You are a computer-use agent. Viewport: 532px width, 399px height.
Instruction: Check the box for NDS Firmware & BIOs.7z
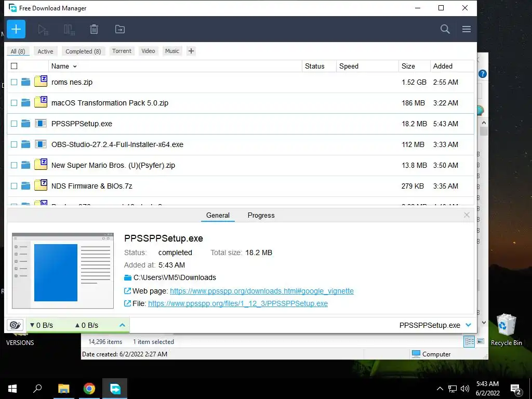[x=14, y=186]
